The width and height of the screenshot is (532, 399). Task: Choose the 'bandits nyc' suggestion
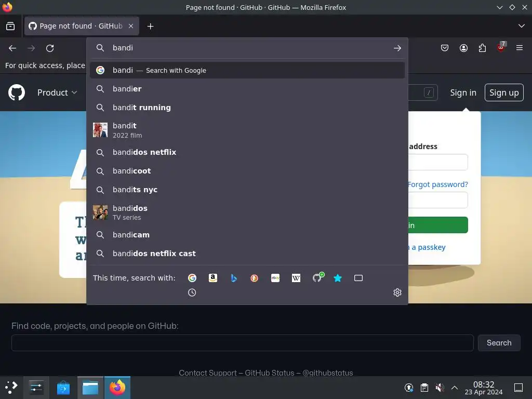tap(247, 190)
